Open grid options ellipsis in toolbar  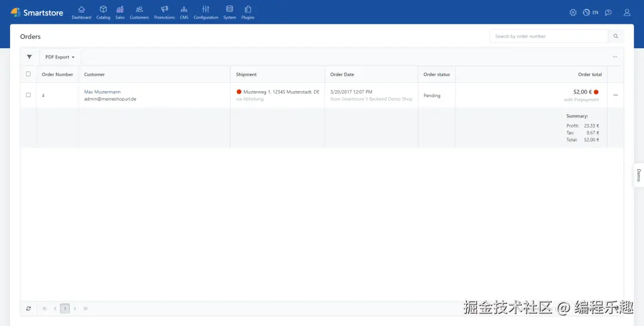click(x=615, y=57)
